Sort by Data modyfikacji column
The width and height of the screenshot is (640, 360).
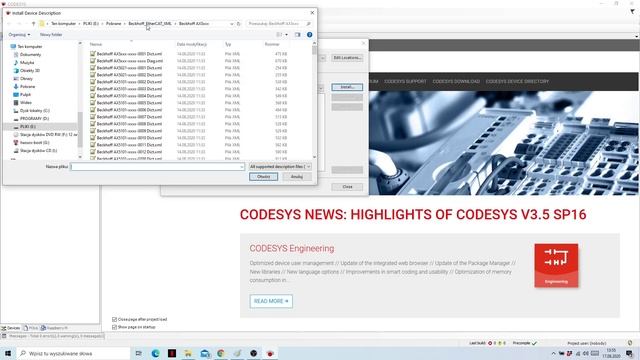191,44
